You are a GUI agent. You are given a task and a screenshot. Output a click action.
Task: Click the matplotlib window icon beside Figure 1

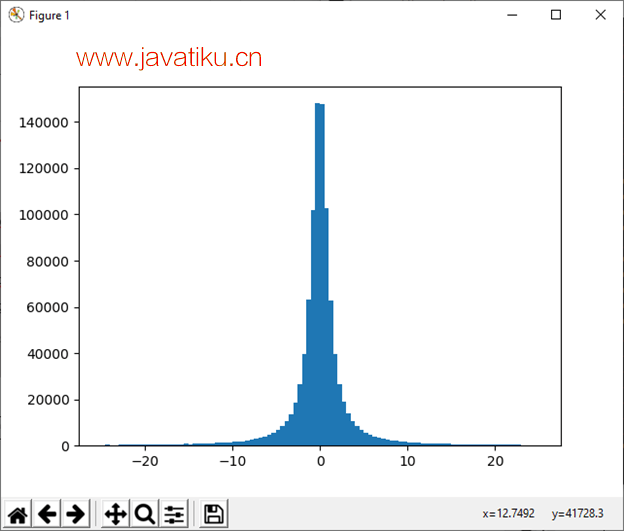click(x=16, y=15)
